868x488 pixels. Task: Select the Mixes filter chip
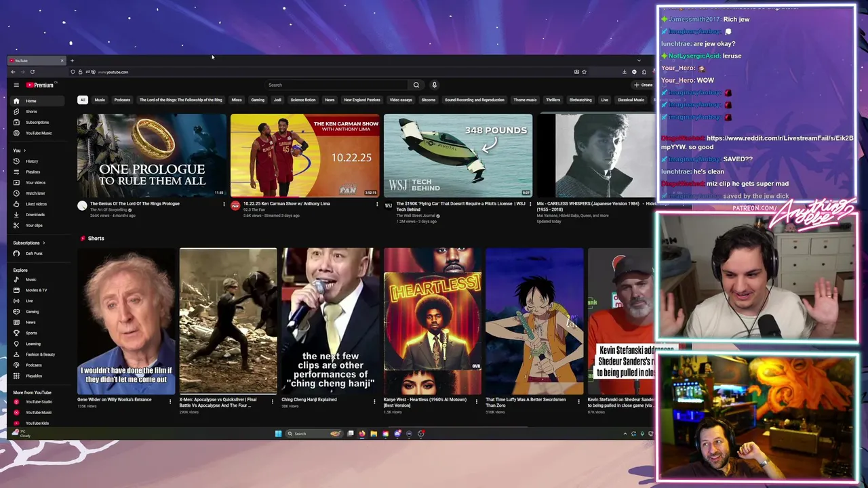pyautogui.click(x=237, y=100)
